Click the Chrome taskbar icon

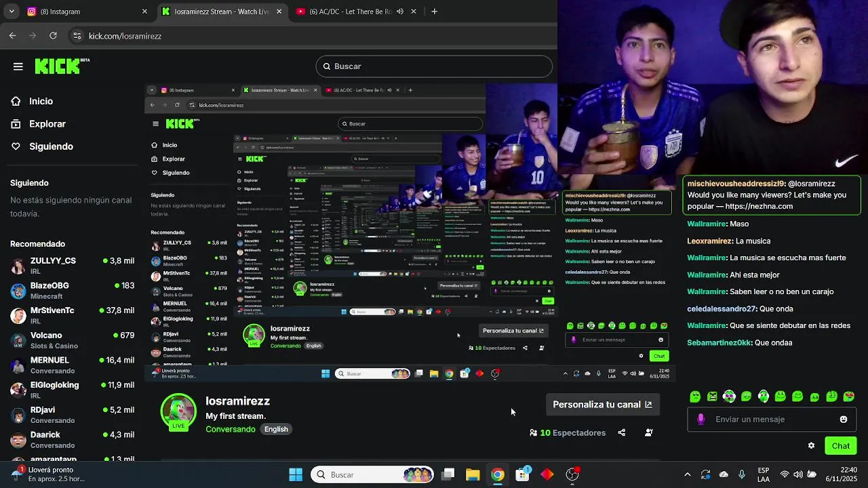click(498, 474)
